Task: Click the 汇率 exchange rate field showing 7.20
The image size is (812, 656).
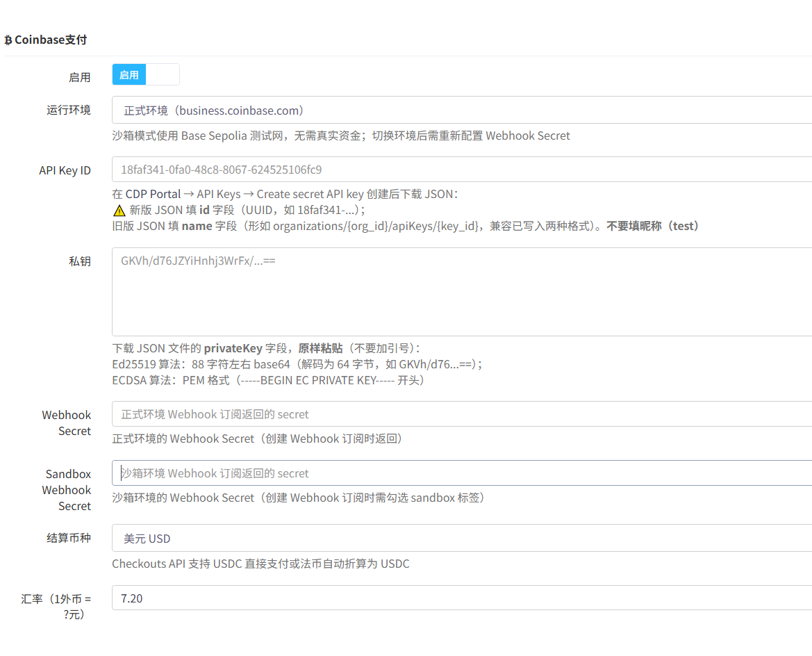Action: (x=462, y=598)
